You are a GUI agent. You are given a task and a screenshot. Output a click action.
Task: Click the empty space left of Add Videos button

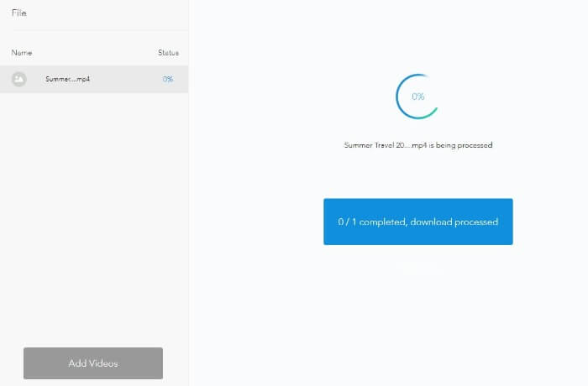(11, 363)
